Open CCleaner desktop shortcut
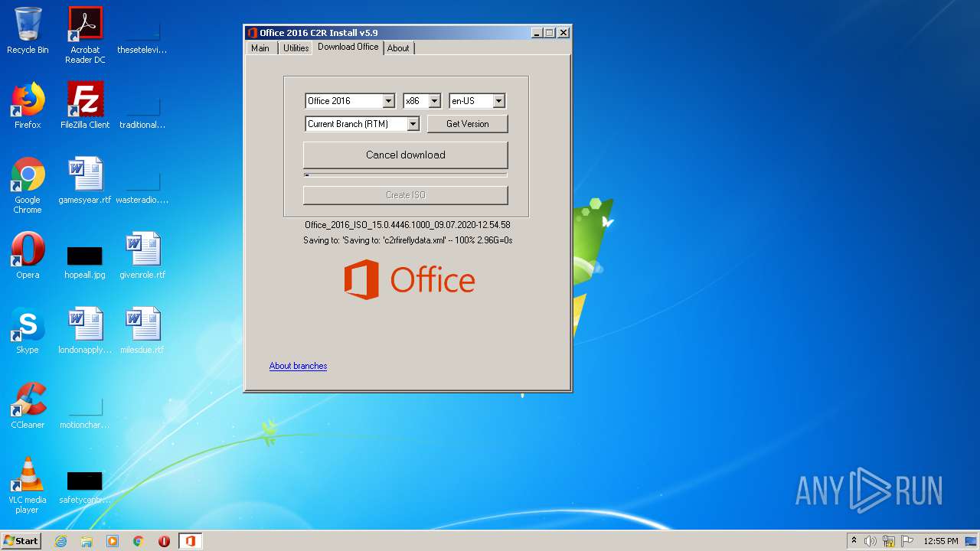This screenshot has width=980, height=551. 28,406
